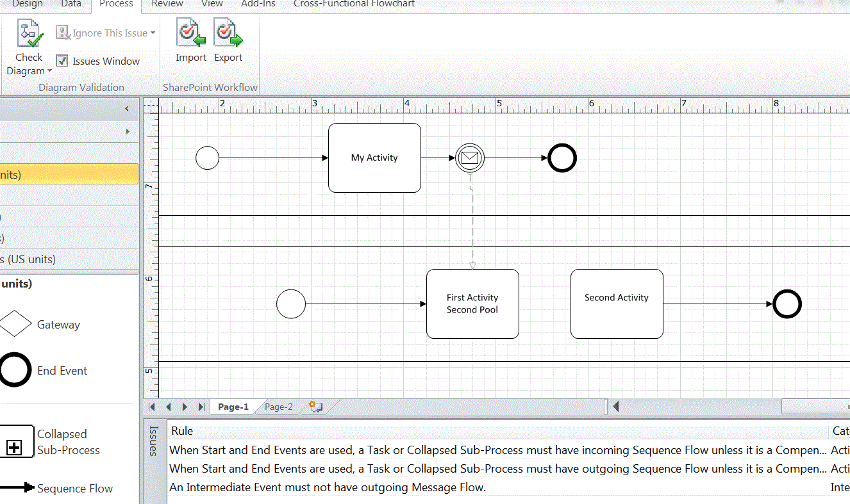This screenshot has width=850, height=504.
Task: Collapse the Shapes pane with chevron
Action: click(127, 109)
